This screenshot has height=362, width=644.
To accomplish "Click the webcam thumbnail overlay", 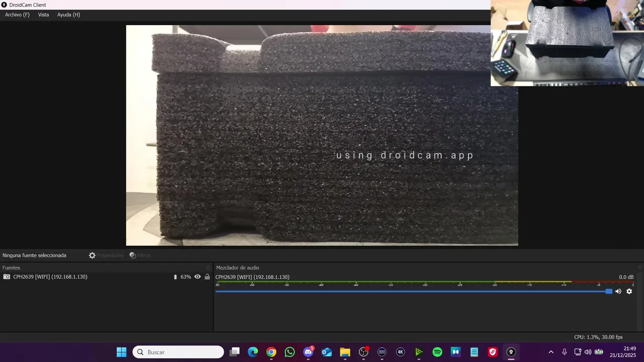I will tap(567, 43).
